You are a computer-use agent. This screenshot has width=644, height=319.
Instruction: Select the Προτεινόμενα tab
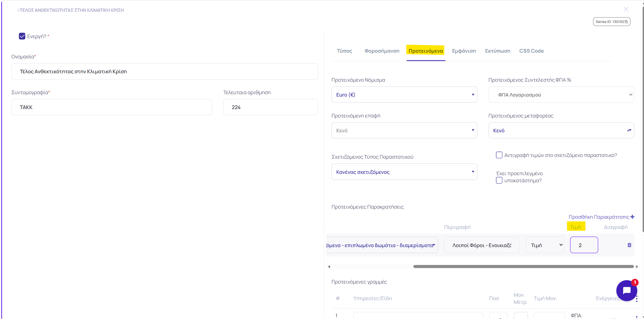click(426, 51)
